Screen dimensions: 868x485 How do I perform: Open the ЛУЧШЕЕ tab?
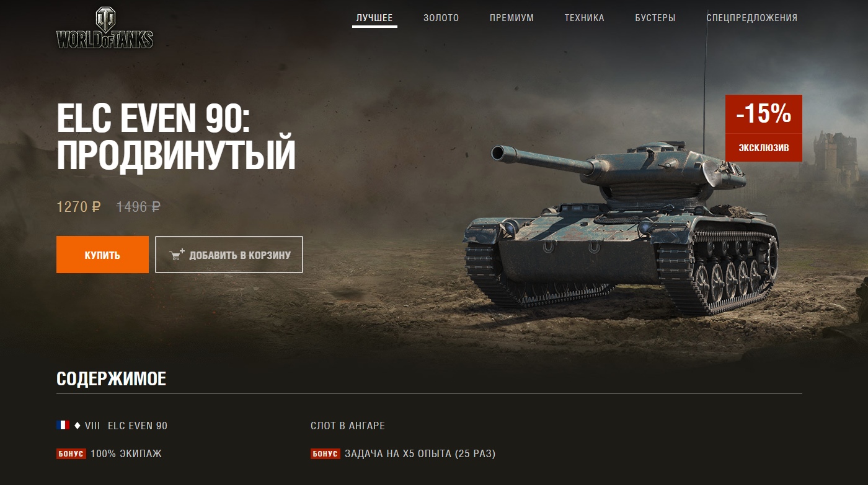pos(374,18)
